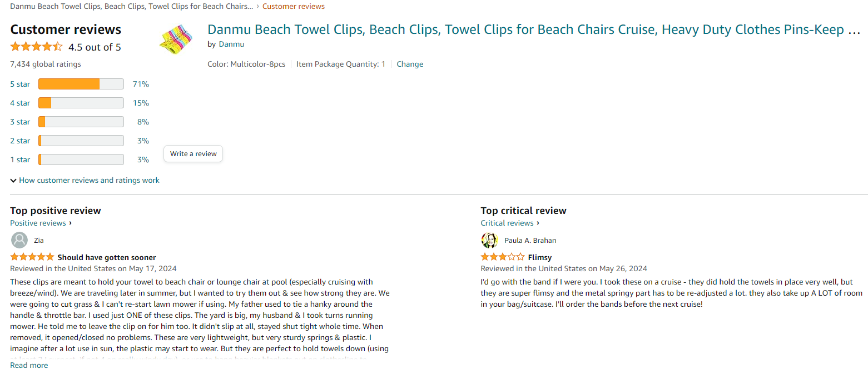Open the Should have gotten sooner review title

(x=107, y=257)
